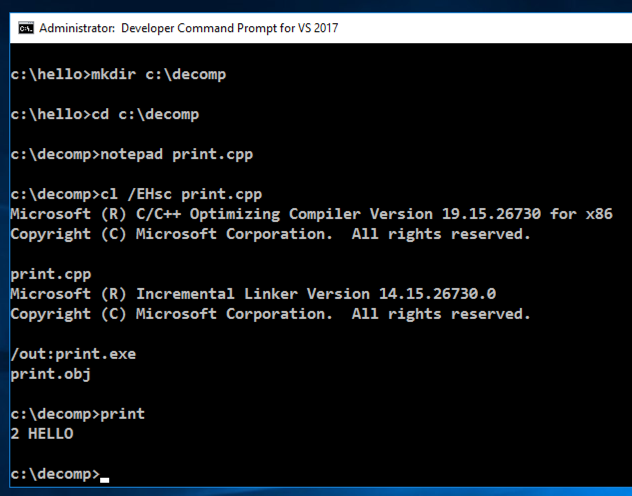This screenshot has width=632, height=496.
Task: Click the Optimizing Compiler Version 19.15.26730 line
Action: click(x=311, y=214)
